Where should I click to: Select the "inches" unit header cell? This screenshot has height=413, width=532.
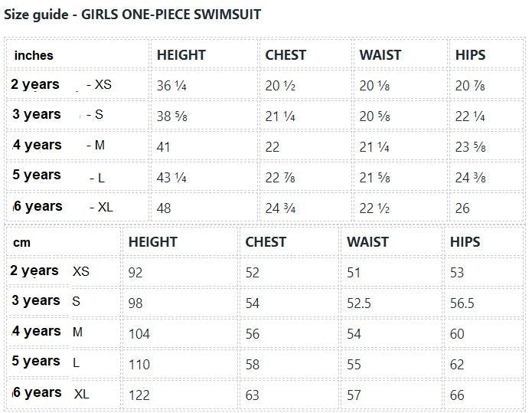coord(34,56)
